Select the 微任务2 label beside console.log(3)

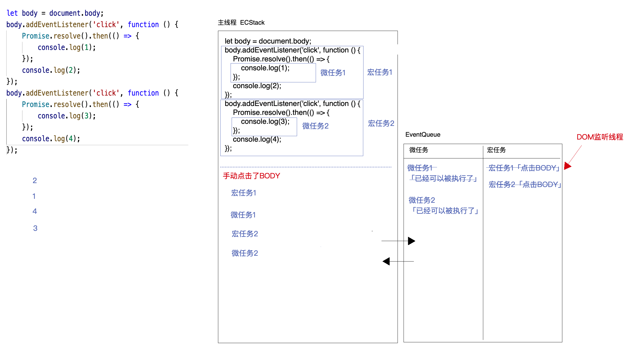point(315,126)
